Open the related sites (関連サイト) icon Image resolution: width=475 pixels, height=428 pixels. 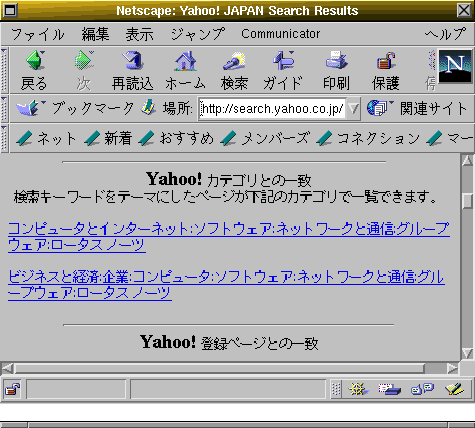click(x=379, y=108)
